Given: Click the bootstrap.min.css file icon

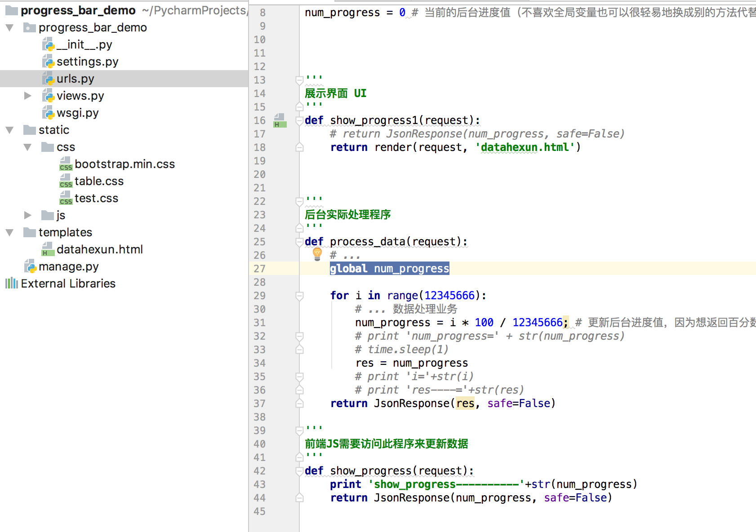Looking at the screenshot, I should (x=66, y=164).
